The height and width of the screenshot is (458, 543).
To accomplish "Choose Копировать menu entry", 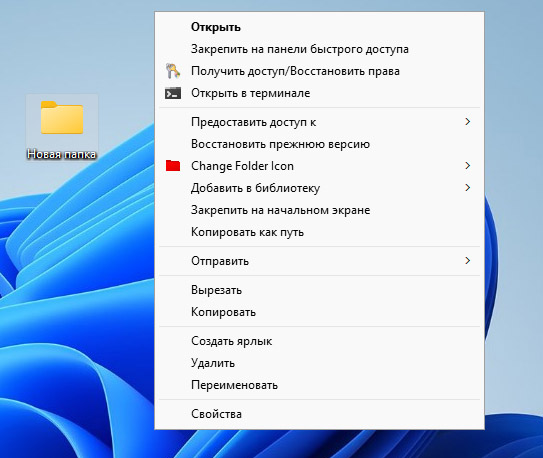I will 319,312.
